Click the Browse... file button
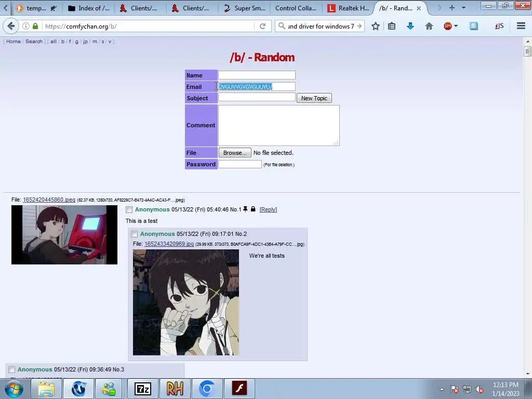This screenshot has width=532, height=399. (235, 153)
